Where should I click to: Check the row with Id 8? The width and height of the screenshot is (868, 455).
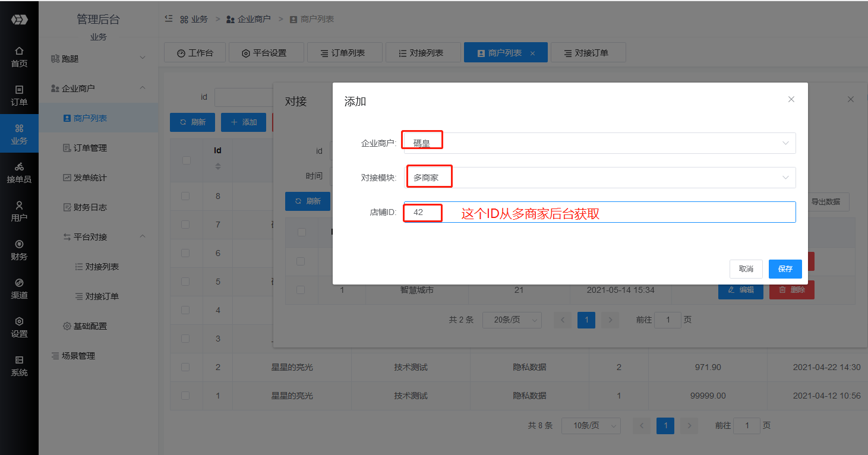point(186,196)
